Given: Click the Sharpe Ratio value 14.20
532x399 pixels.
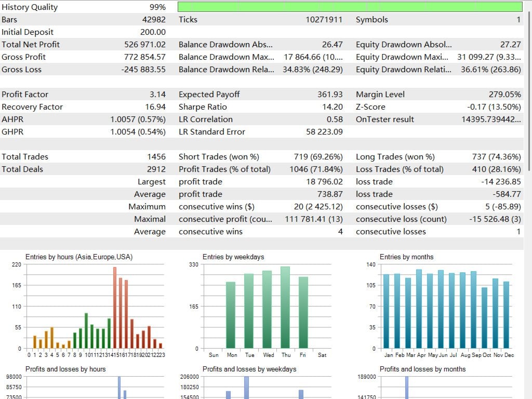Looking at the screenshot, I should (x=332, y=107).
